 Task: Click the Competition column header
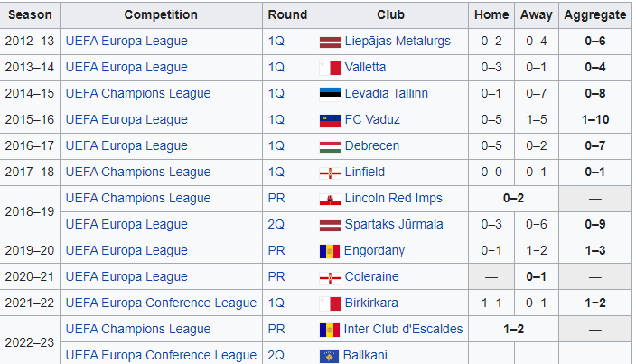(x=161, y=15)
